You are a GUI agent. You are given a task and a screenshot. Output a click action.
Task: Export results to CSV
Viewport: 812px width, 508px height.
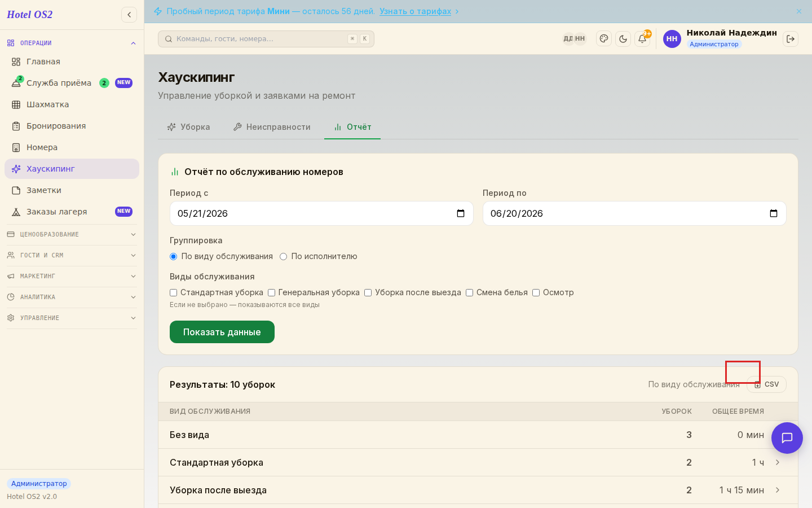click(766, 384)
